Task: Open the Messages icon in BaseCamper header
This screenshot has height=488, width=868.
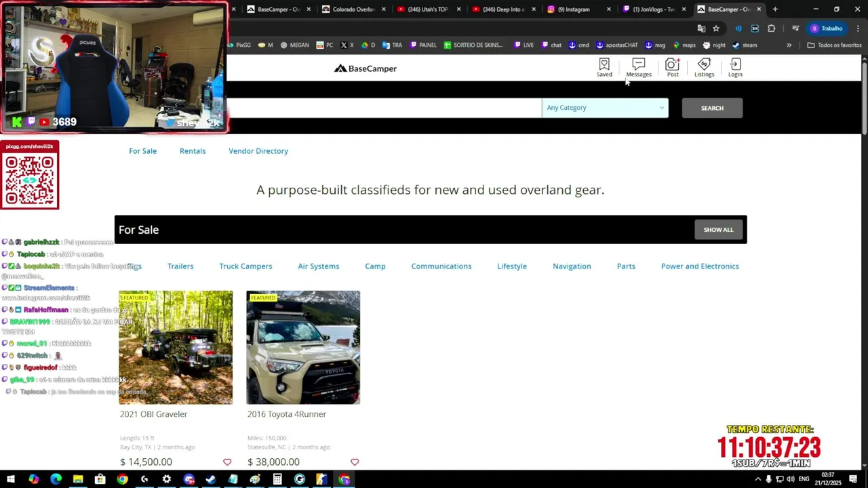Action: pyautogui.click(x=638, y=67)
